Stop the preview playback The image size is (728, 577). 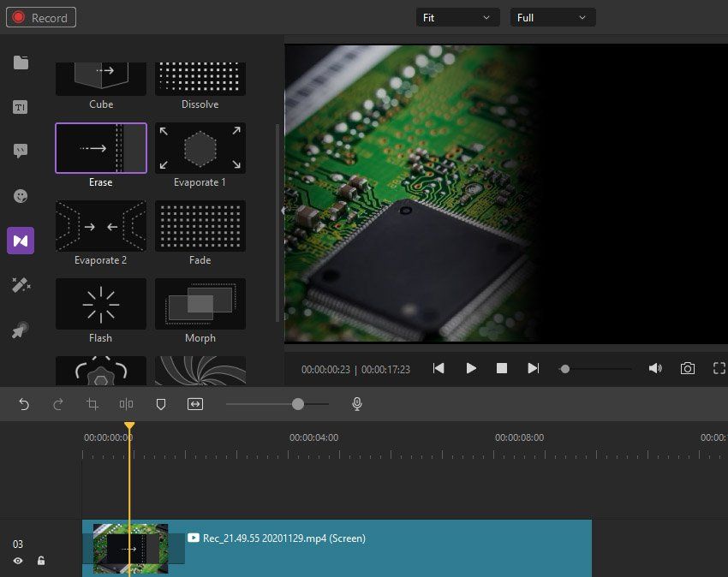point(501,369)
